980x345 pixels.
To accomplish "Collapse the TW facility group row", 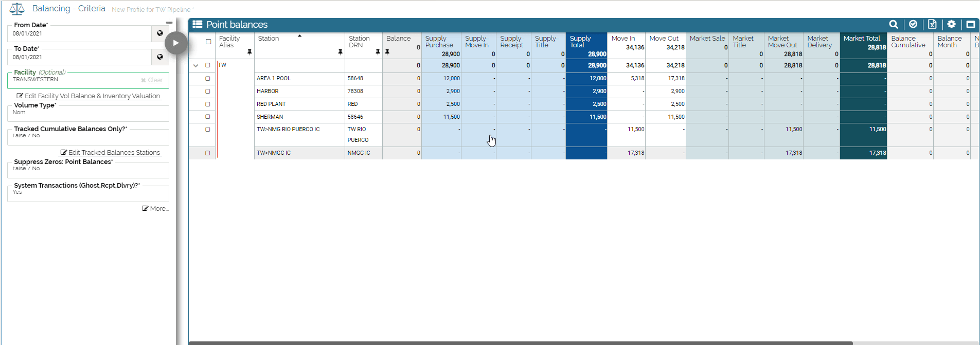I will pos(195,66).
